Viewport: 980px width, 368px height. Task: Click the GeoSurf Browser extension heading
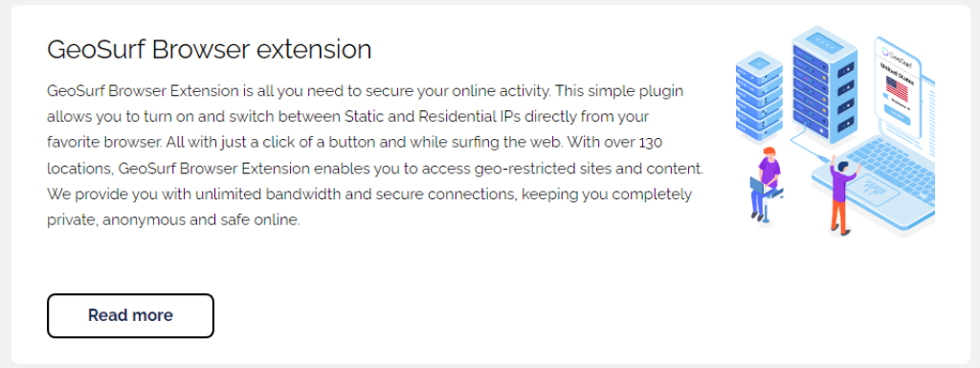tap(210, 50)
